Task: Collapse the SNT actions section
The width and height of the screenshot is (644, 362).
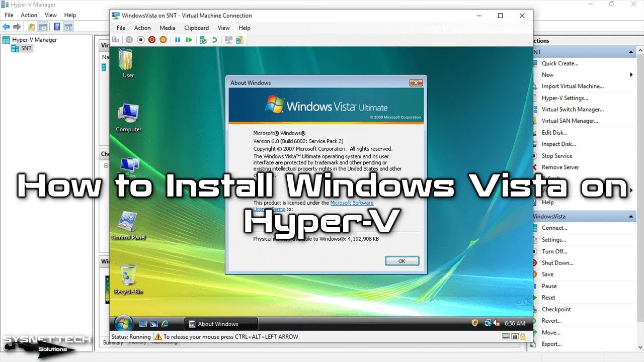Action: tap(631, 52)
